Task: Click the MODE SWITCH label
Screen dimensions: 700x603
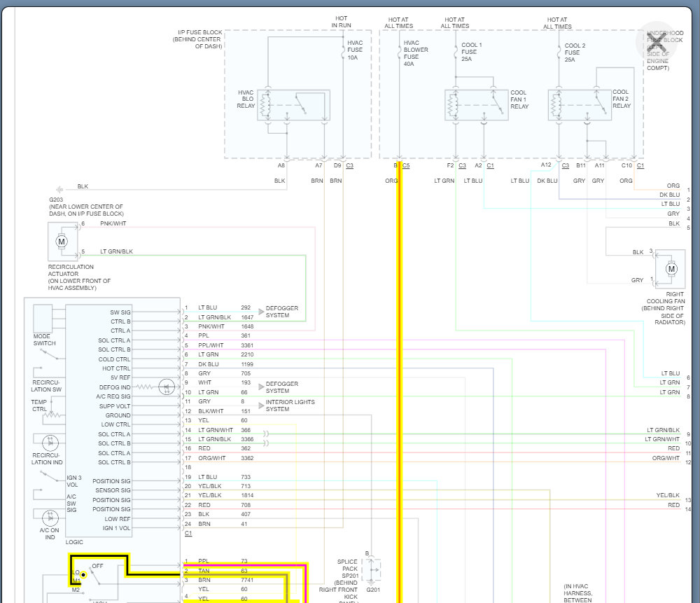Action: click(44, 340)
